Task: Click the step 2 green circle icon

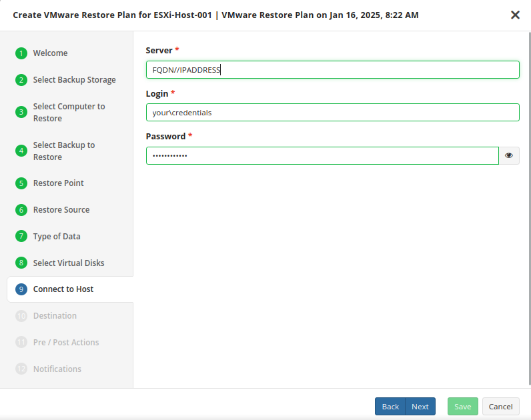Action: coord(21,80)
